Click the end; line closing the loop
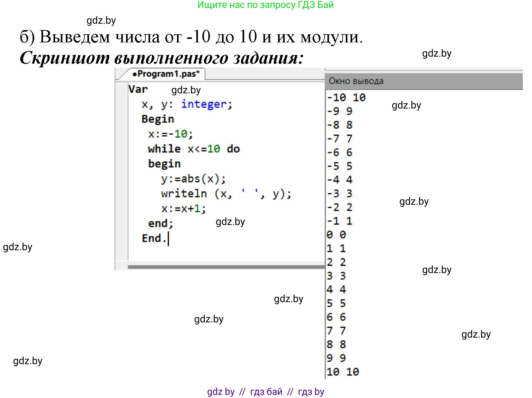Viewport: 532px width, 398px height. [161, 224]
